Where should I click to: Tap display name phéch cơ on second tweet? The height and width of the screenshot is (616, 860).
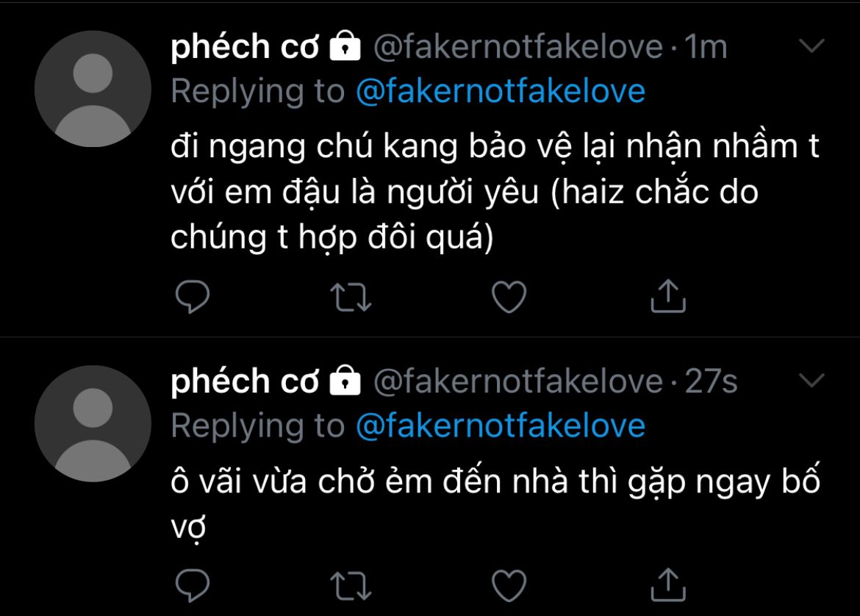point(245,382)
